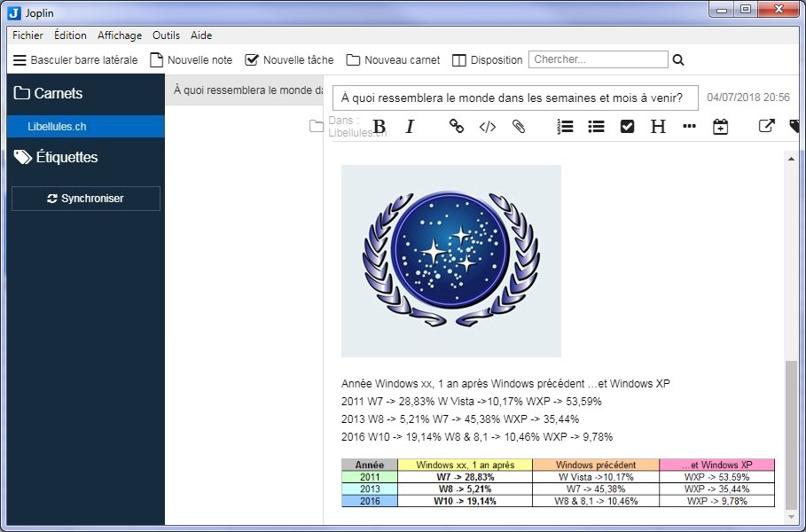The width and height of the screenshot is (806, 532).
Task: Maximize the Joplin window
Action: (746, 10)
